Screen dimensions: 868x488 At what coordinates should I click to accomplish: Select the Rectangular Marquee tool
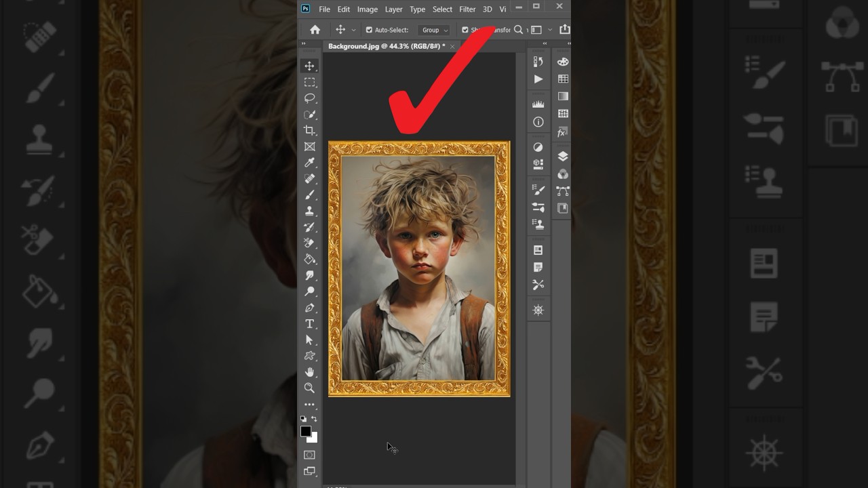(x=309, y=82)
